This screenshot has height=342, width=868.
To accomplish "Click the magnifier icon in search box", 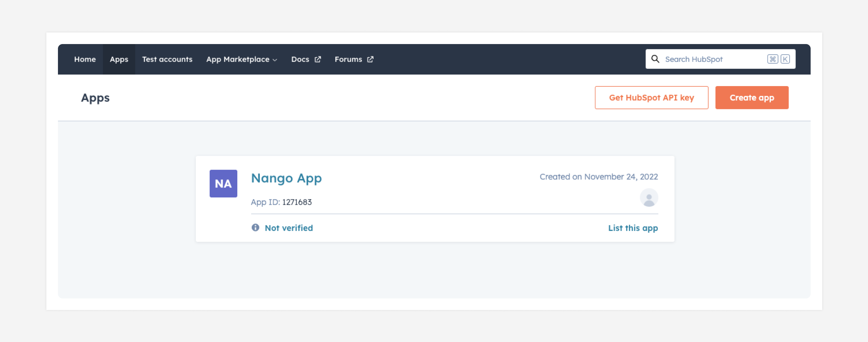I will point(655,59).
